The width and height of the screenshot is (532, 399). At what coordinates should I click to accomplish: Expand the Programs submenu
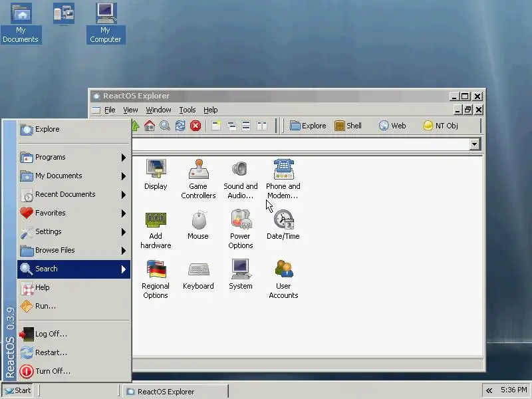tap(74, 158)
